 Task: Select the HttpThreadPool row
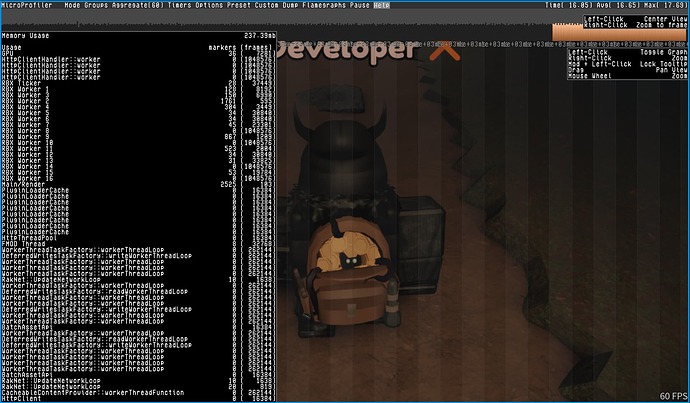pyautogui.click(x=139, y=238)
